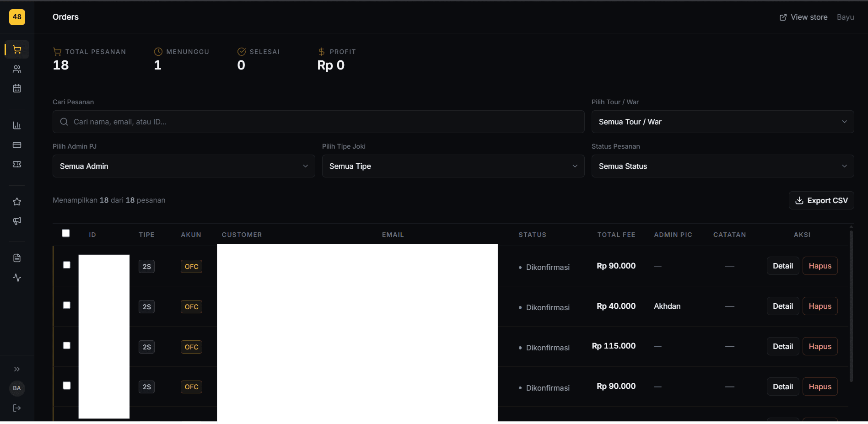This screenshot has height=424, width=868.
Task: Open the Semua Status dropdown
Action: (x=722, y=166)
